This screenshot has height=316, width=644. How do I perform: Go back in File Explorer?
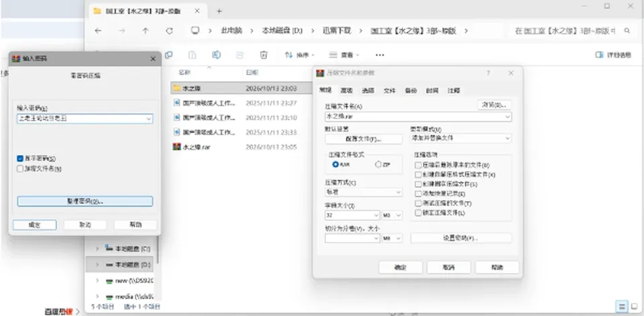coord(98,31)
